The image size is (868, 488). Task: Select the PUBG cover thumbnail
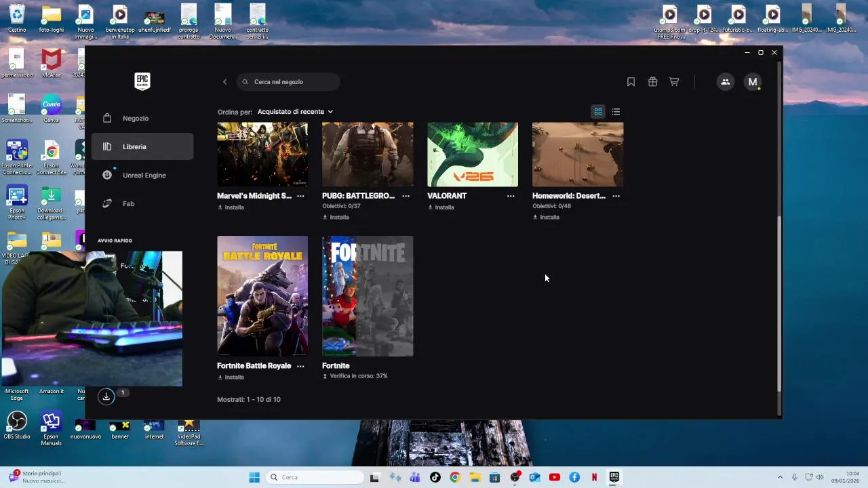(368, 155)
